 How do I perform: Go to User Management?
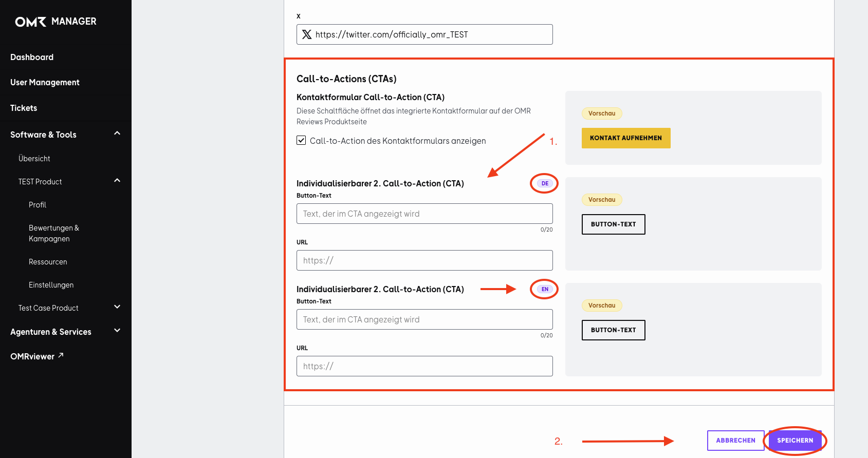click(x=45, y=82)
